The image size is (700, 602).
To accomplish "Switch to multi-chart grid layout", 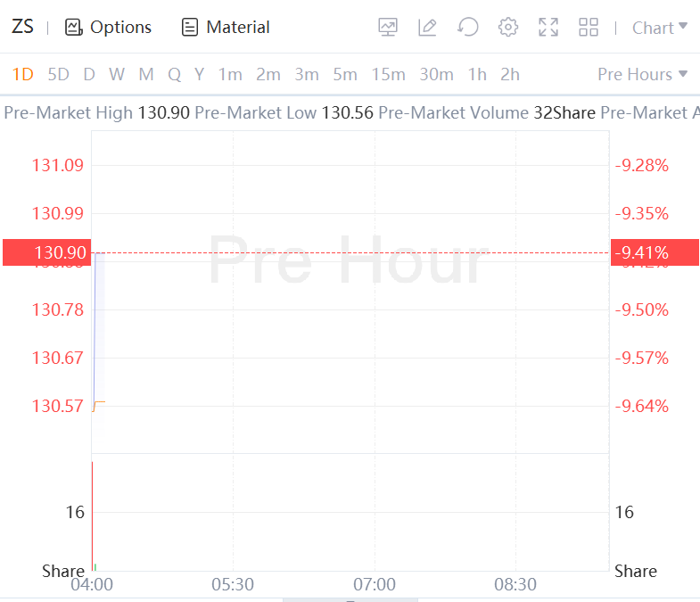I will (x=589, y=28).
